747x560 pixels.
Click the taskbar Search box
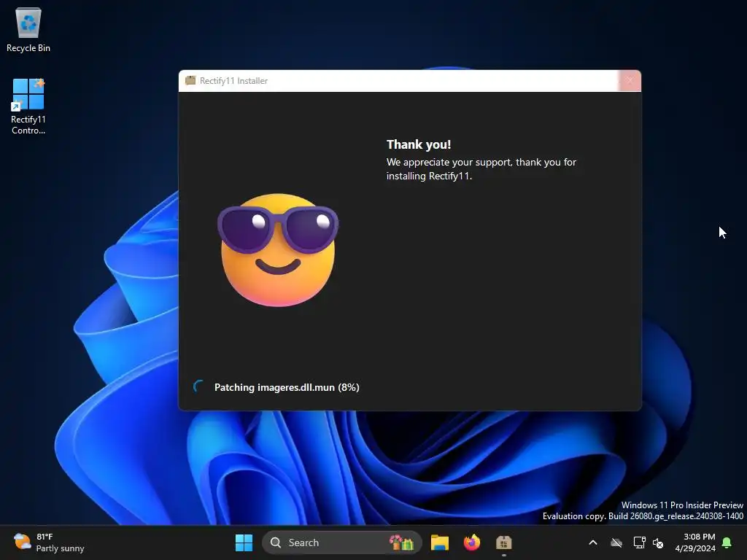pyautogui.click(x=341, y=542)
